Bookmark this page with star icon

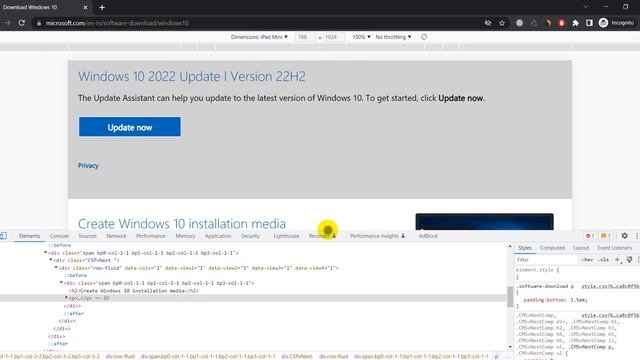pos(502,23)
